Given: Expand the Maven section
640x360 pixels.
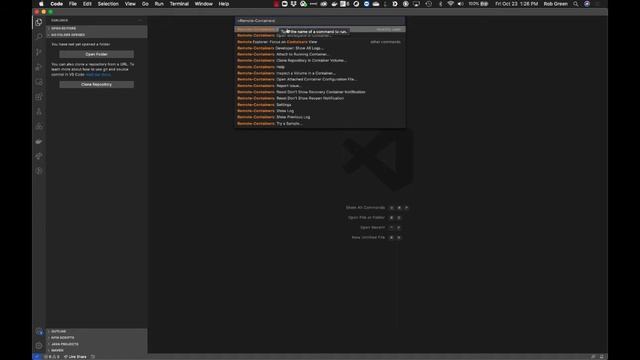Looking at the screenshot, I should pyautogui.click(x=97, y=350).
